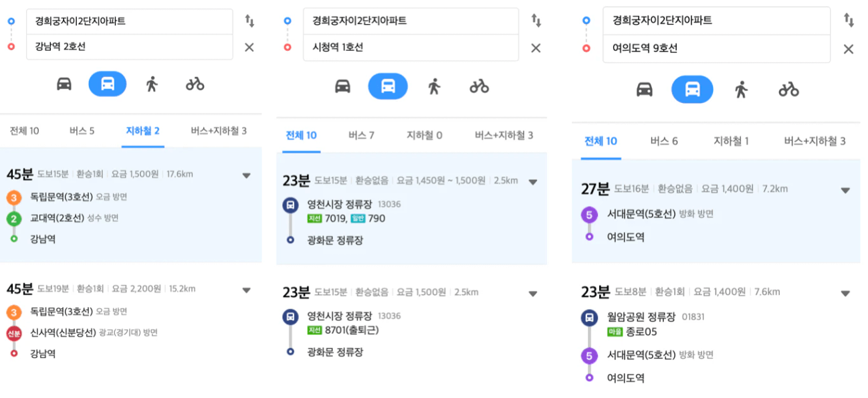Switch to the 지하철 1 tab
The image size is (868, 398).
pyautogui.click(x=731, y=140)
